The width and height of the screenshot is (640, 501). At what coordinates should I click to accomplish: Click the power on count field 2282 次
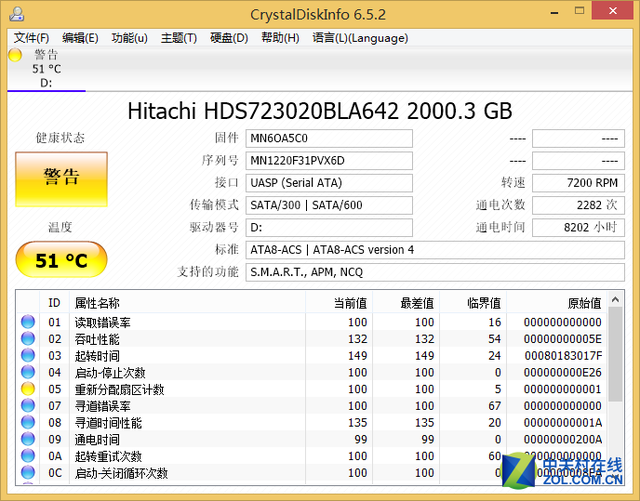[578, 205]
